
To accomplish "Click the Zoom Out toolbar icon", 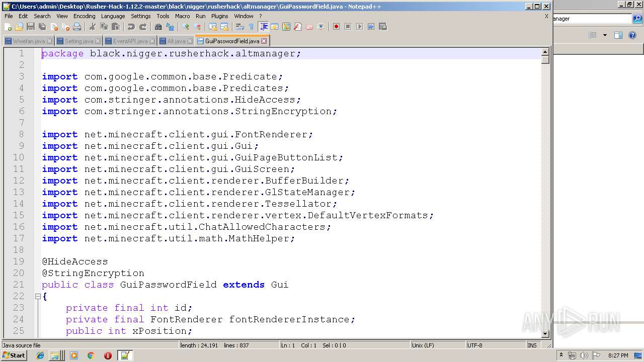I will pos(197,27).
